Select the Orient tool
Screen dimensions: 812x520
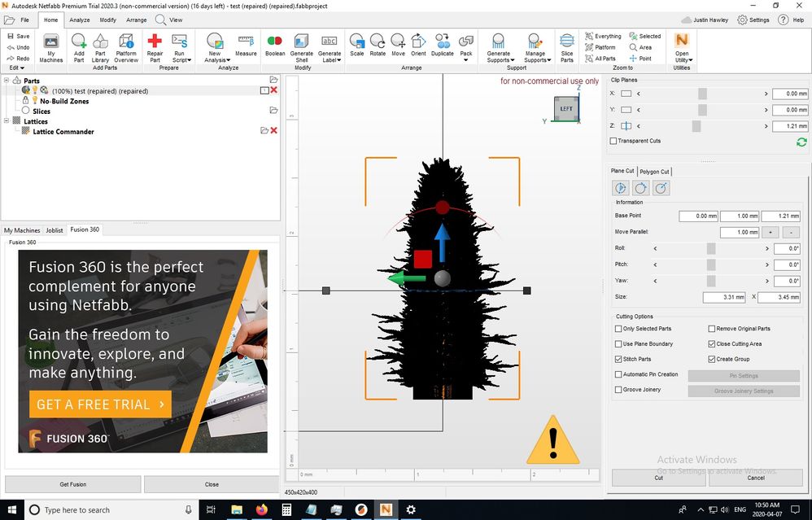pyautogui.click(x=418, y=46)
